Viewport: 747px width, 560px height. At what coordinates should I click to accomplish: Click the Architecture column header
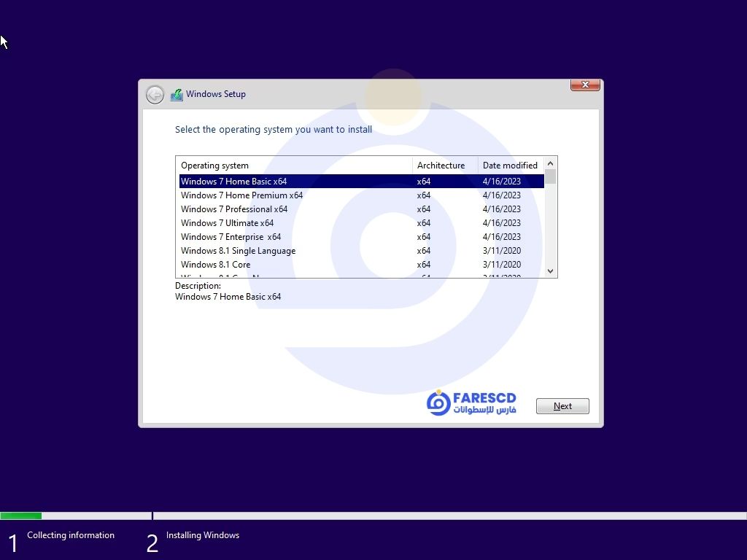pyautogui.click(x=445, y=166)
